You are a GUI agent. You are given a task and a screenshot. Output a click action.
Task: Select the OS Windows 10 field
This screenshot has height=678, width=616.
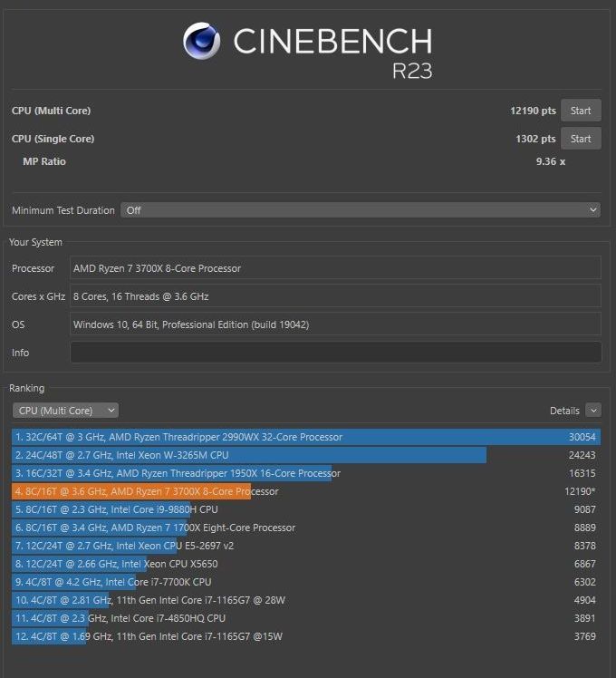pyautogui.click(x=335, y=324)
